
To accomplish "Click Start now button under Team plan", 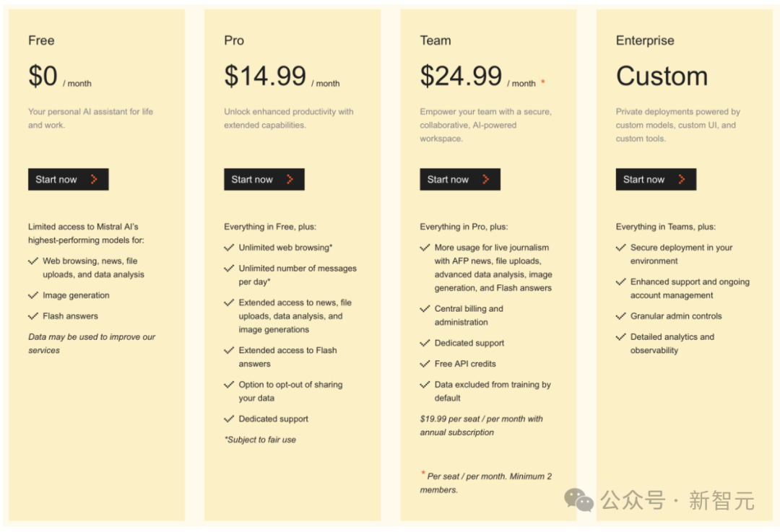I will point(460,180).
